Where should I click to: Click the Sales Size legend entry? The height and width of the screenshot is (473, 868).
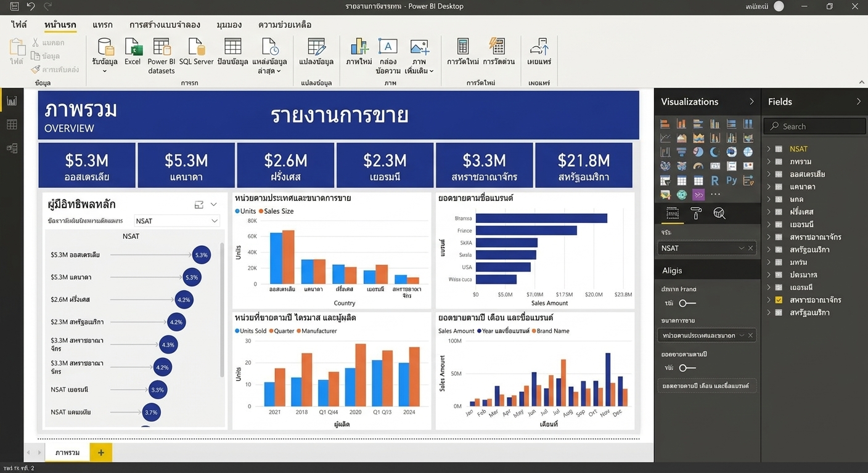click(276, 211)
